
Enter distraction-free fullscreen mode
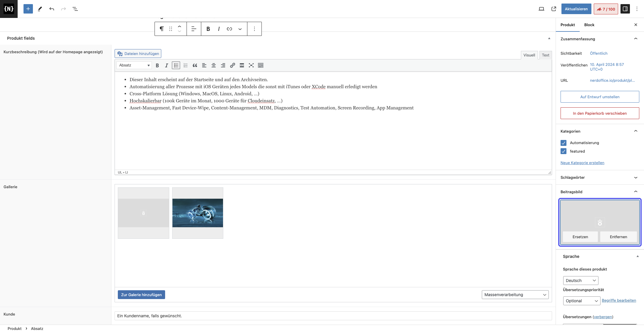[251, 65]
